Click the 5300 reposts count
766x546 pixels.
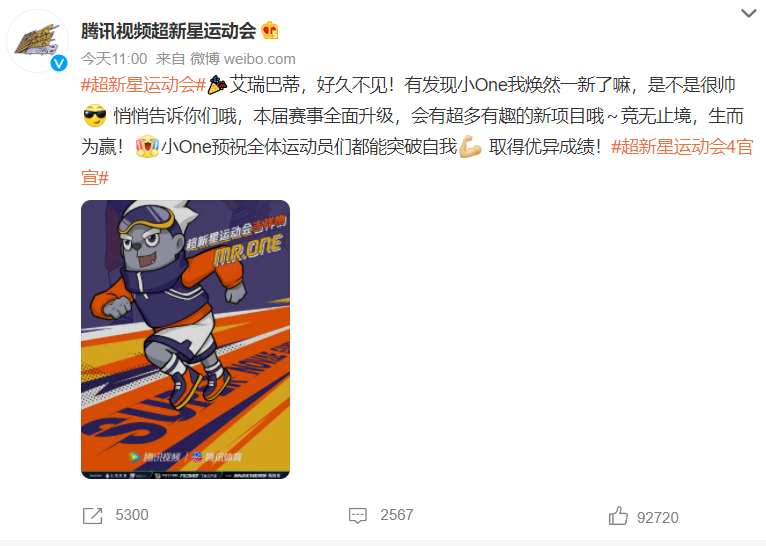point(132,515)
